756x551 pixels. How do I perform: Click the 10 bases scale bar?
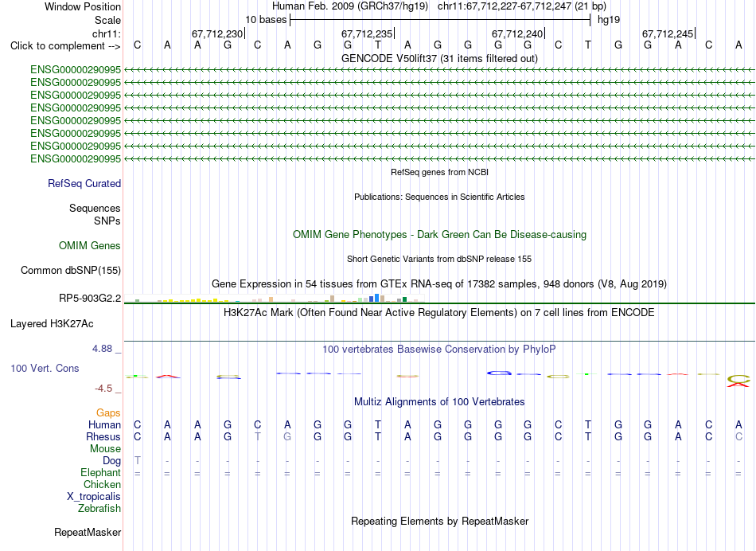tap(440, 20)
